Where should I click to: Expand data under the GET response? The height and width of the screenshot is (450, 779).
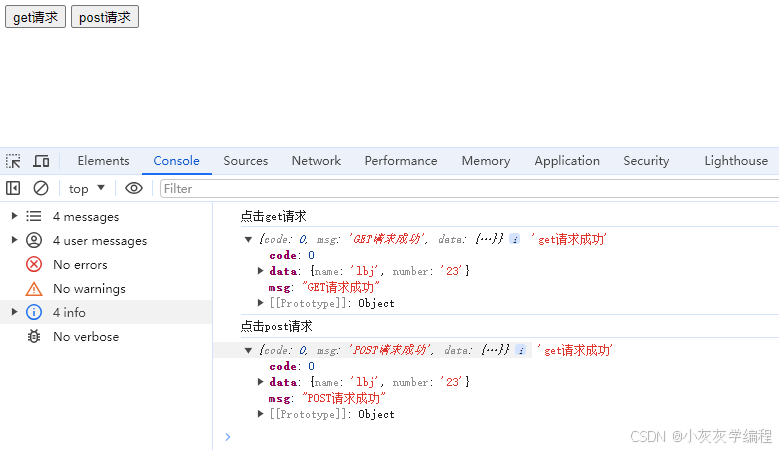coord(260,271)
